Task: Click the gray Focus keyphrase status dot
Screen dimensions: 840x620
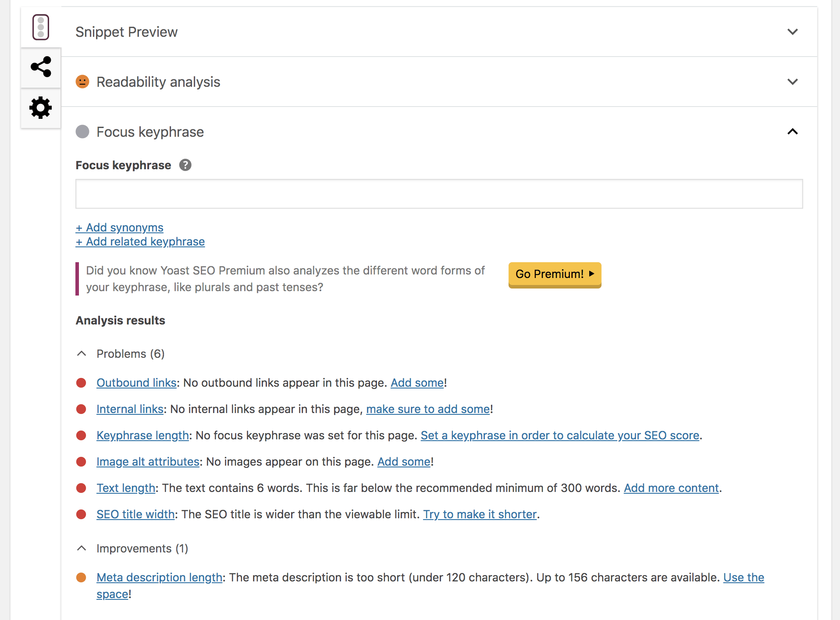Action: pos(82,132)
